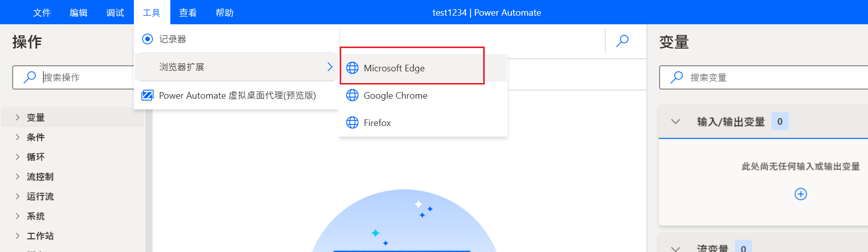Click the Power Automate virtual desktop agent icon

tap(148, 95)
